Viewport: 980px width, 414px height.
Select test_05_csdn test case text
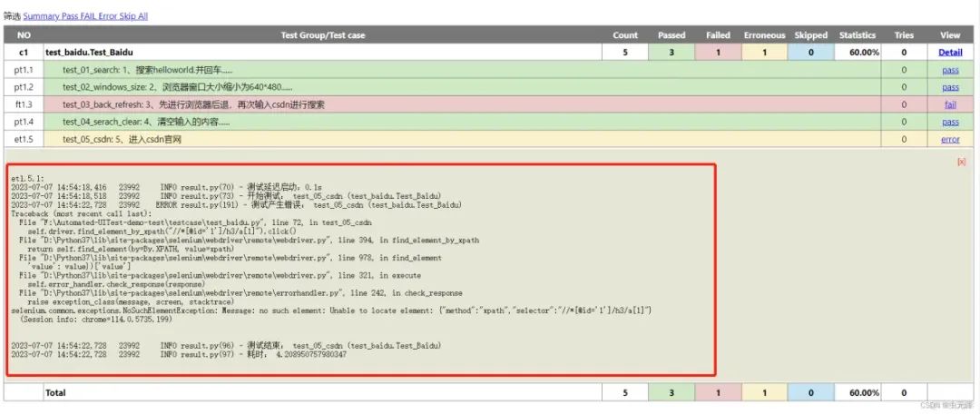(122, 140)
